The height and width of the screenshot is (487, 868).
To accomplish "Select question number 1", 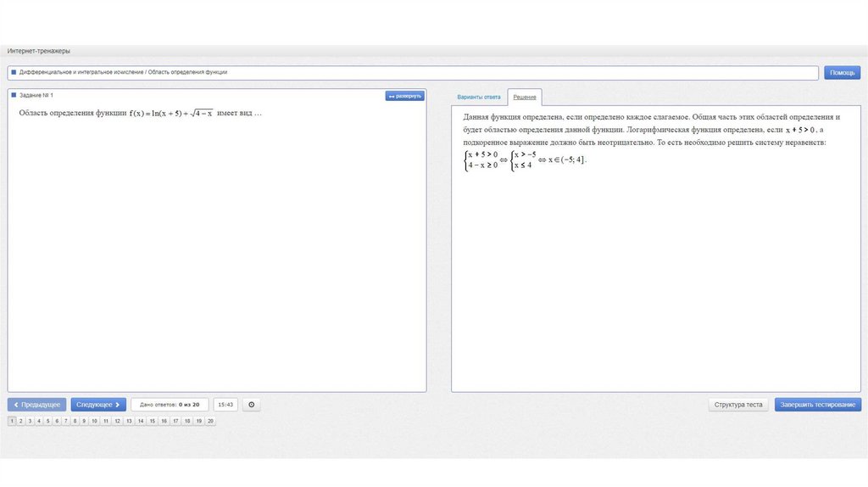I will click(x=12, y=421).
